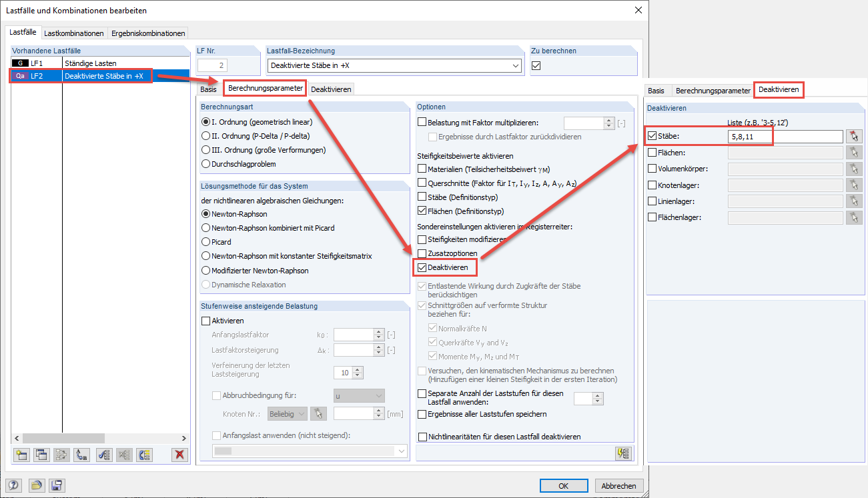868x498 pixels.
Task: Copy the selected load case
Action: pos(41,454)
